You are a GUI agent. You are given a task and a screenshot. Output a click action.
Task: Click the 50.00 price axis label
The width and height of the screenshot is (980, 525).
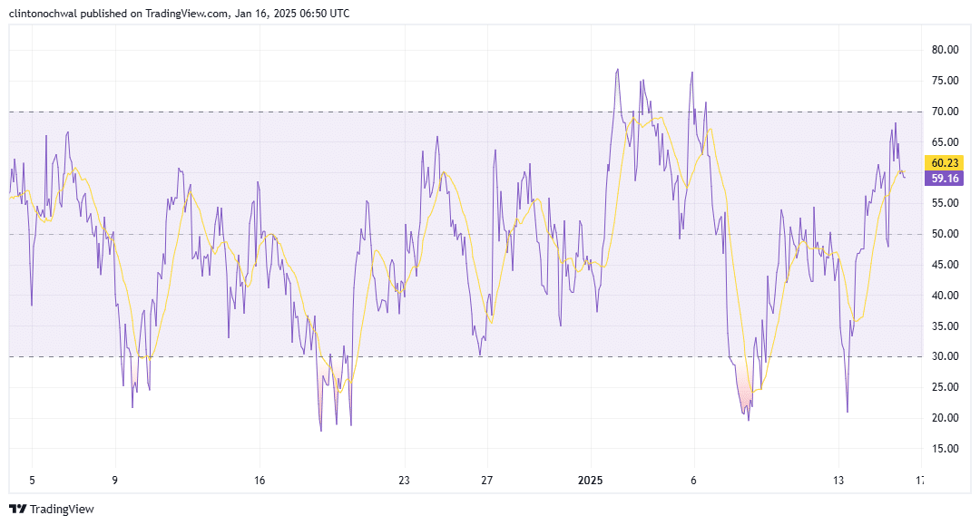click(x=945, y=233)
